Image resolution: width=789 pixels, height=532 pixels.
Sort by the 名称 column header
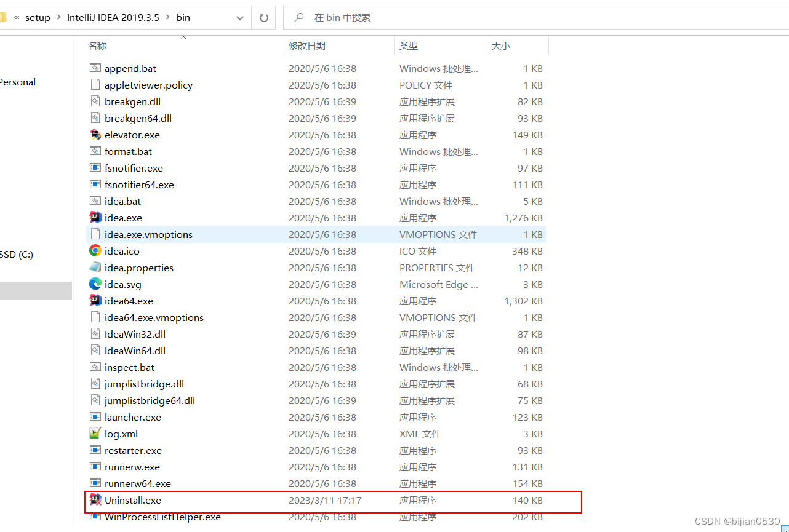(97, 46)
